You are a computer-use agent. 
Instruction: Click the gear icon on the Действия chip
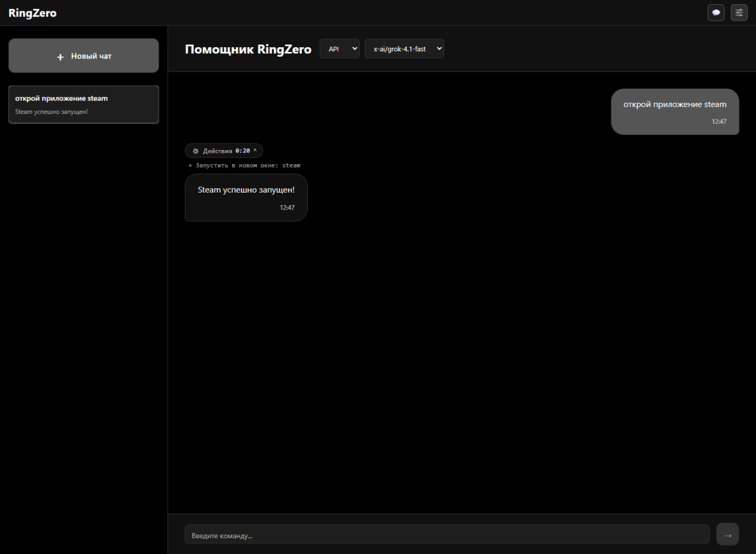click(195, 151)
